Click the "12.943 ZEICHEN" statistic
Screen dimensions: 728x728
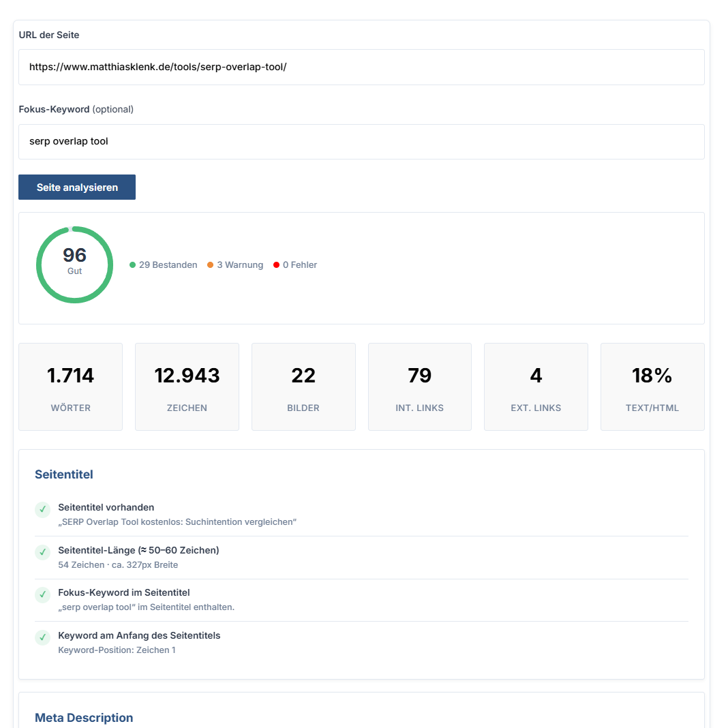[187, 386]
